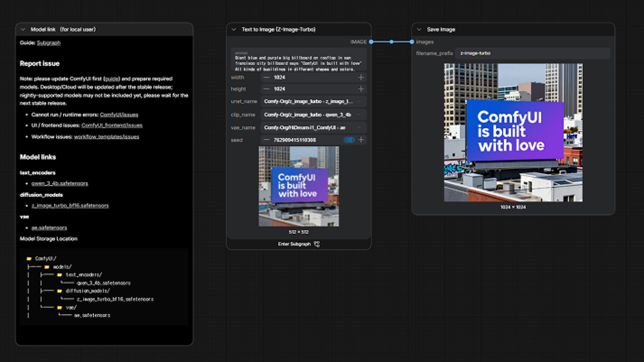Open the update guide link in the note
The width and height of the screenshot is (644, 362).
pos(112,79)
